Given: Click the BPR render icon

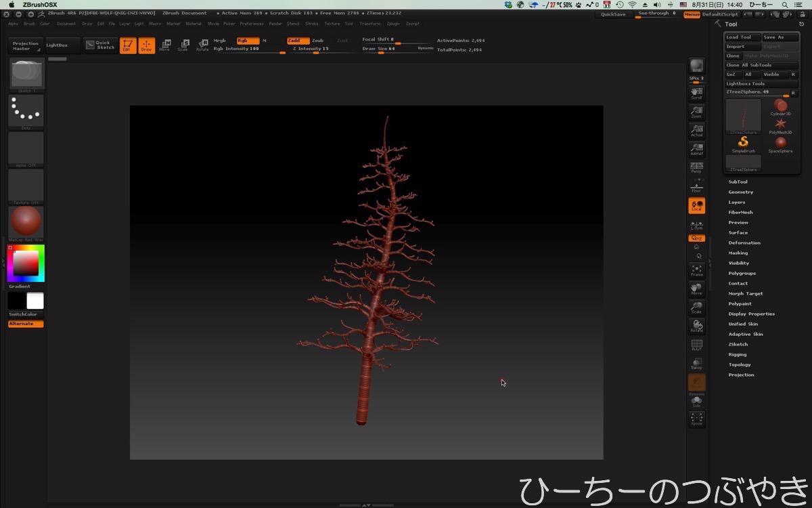Looking at the screenshot, I should [696, 66].
